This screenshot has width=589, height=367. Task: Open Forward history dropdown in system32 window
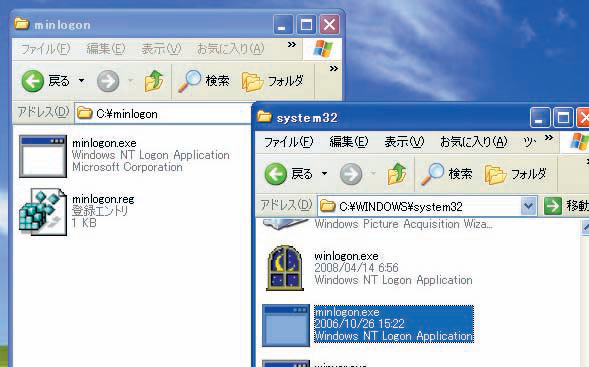[x=373, y=174]
